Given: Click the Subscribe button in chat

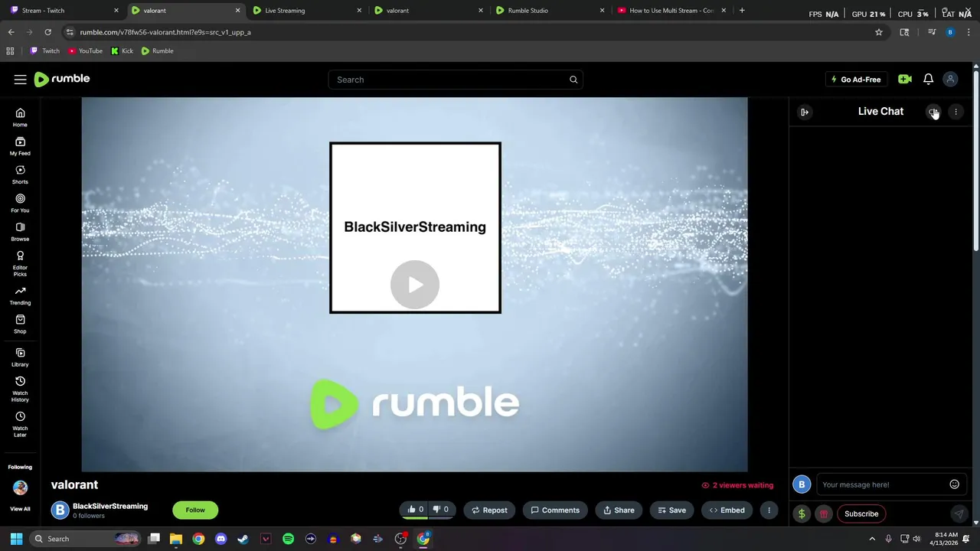Looking at the screenshot, I should tap(861, 514).
